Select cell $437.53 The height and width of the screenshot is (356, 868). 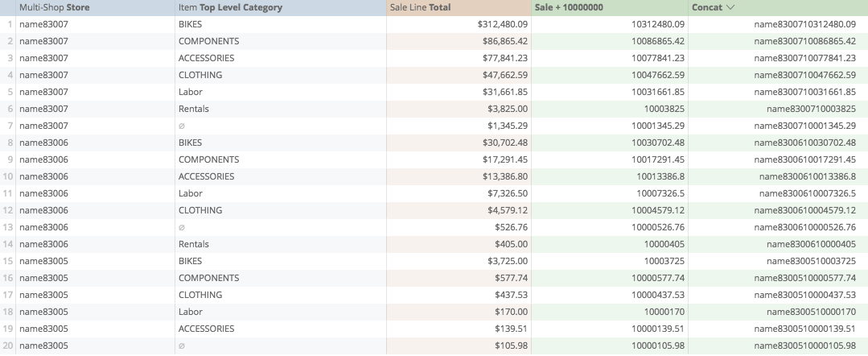coord(459,295)
